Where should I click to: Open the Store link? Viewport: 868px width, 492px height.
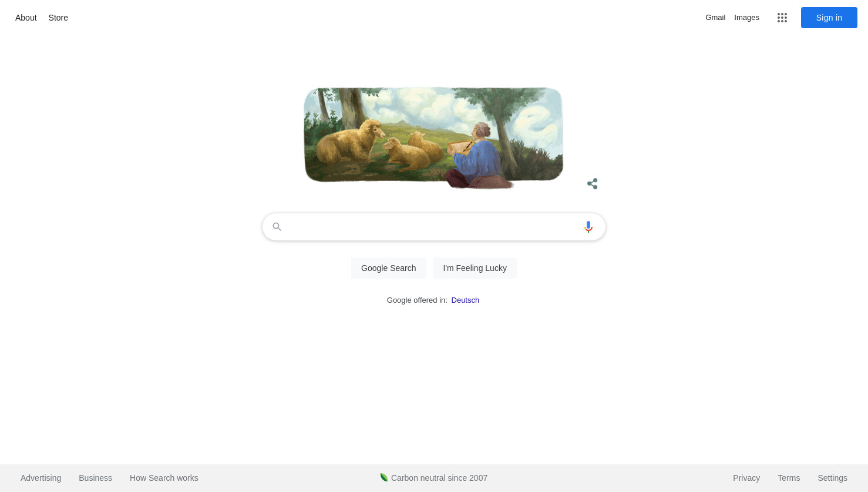[x=58, y=18]
